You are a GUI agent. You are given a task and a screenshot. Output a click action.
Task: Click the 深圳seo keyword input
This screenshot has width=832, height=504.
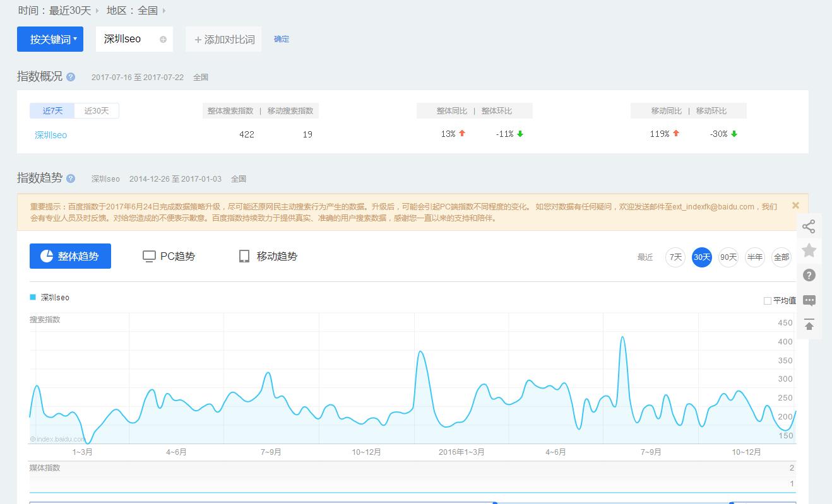pyautogui.click(x=134, y=39)
